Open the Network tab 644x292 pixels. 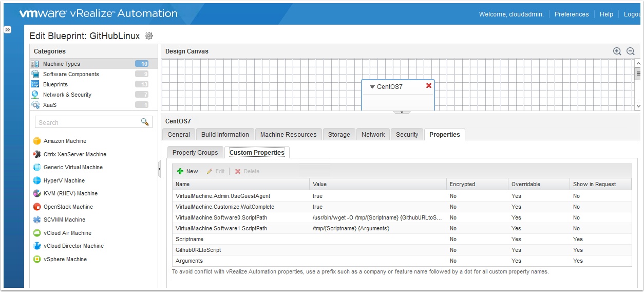(x=373, y=134)
